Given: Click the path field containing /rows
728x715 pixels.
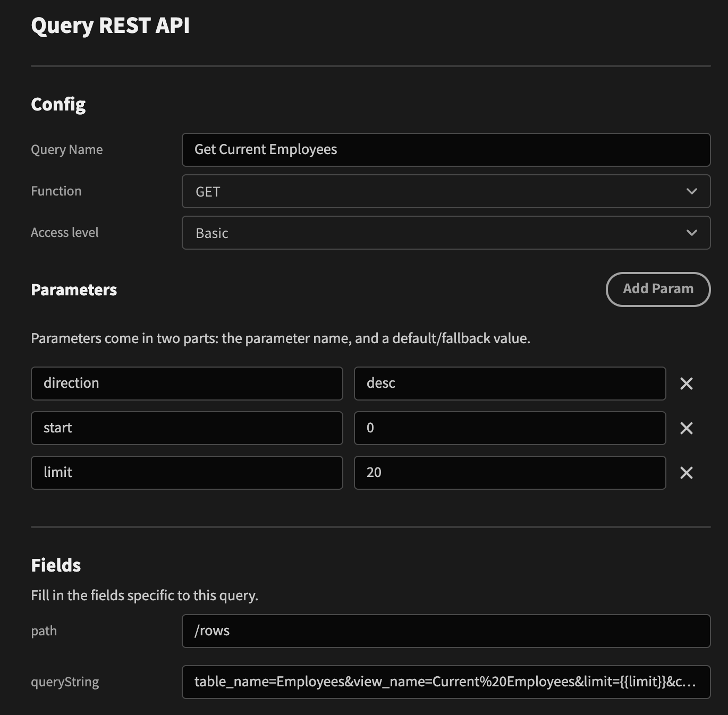Looking at the screenshot, I should [446, 631].
